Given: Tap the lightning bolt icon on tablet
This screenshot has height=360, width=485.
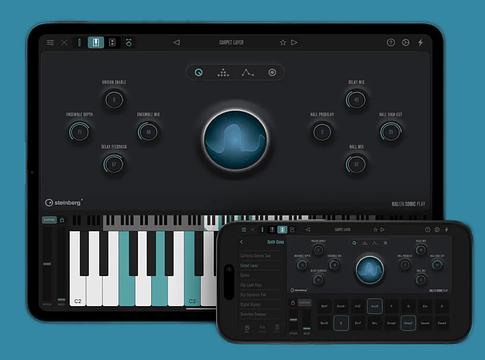Looking at the screenshot, I should pyautogui.click(x=421, y=42).
